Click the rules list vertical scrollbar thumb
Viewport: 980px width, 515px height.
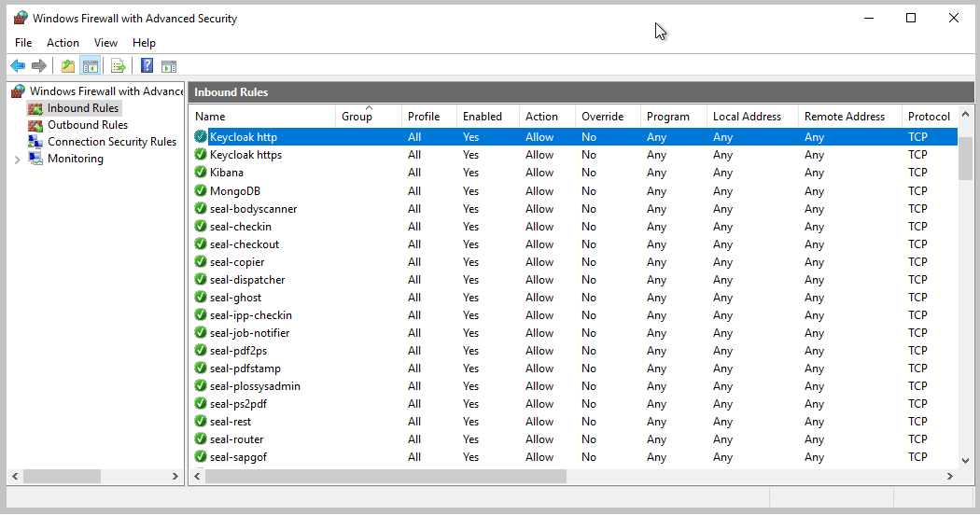[x=965, y=157]
